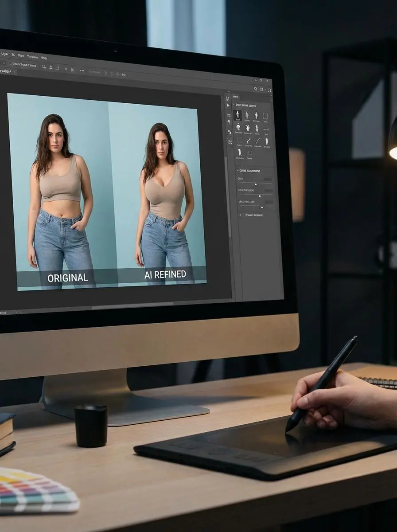Click the search magnifier button near the panel header
Image resolution: width=397 pixels, height=532 pixels.
click(x=255, y=89)
